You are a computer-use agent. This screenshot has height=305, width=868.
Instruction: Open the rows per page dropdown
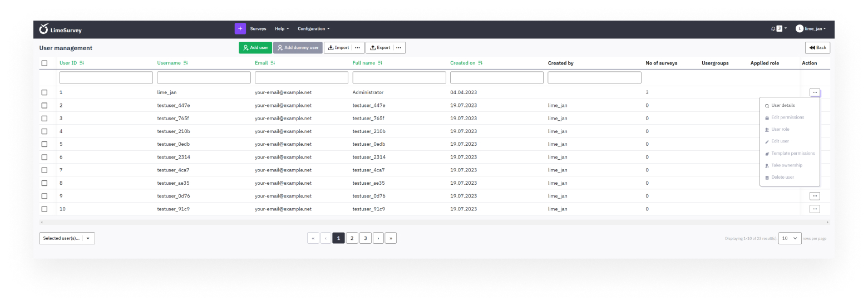[x=790, y=238]
